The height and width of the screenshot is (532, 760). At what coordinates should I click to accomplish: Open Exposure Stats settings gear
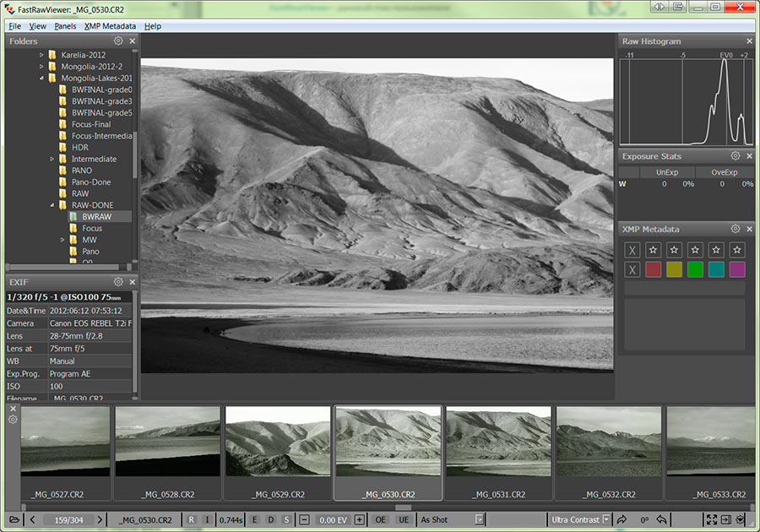736,156
